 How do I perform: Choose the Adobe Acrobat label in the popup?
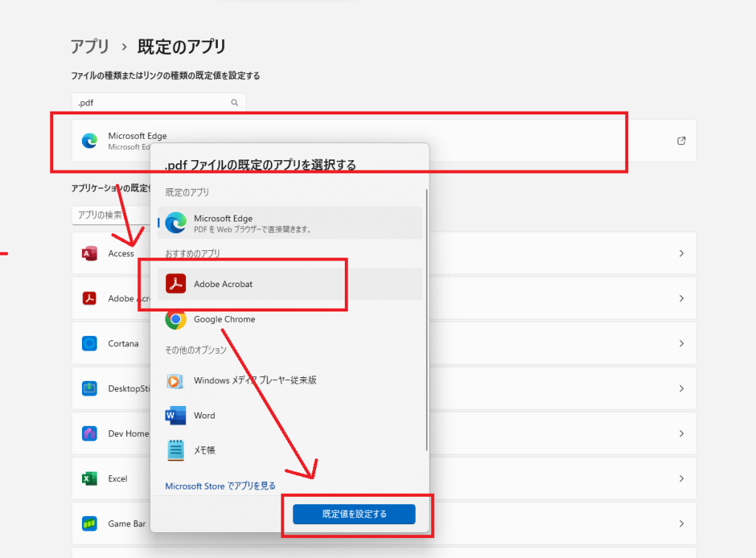[x=223, y=284]
